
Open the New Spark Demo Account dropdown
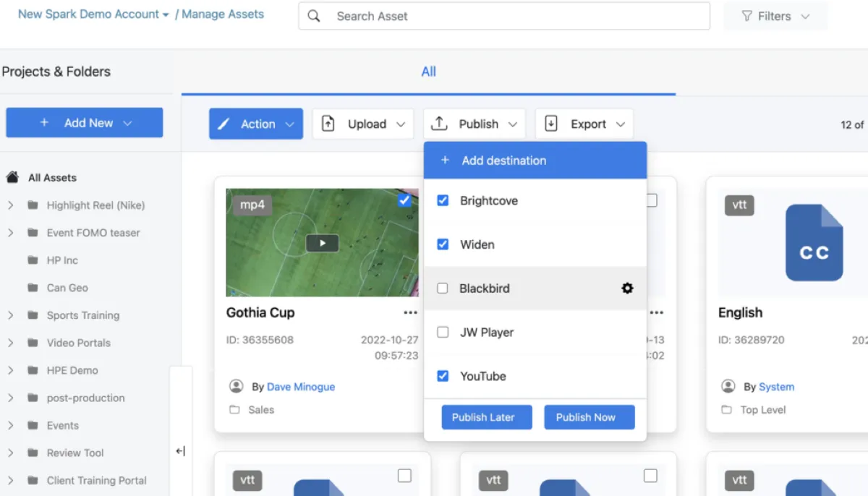[x=93, y=14]
